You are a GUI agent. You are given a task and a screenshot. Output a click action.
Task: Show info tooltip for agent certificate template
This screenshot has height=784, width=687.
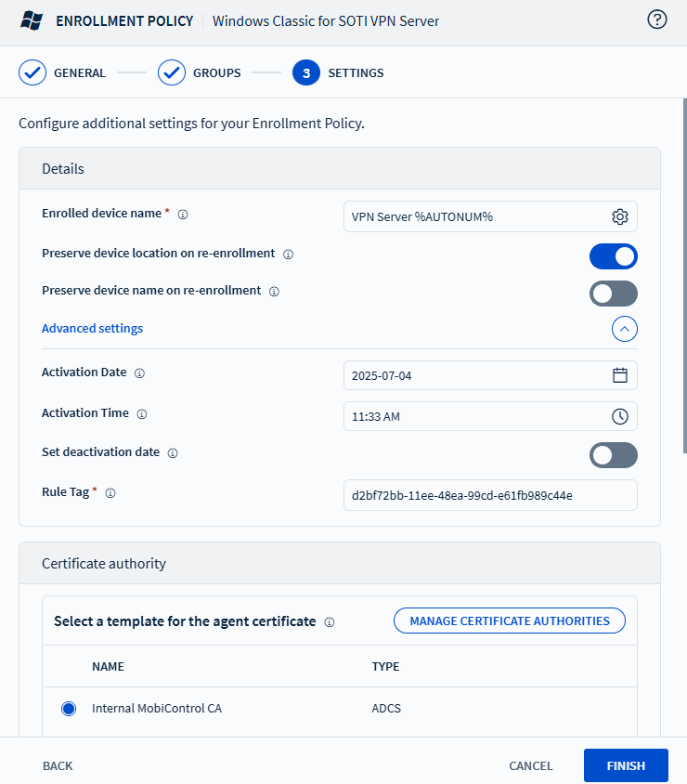point(330,622)
